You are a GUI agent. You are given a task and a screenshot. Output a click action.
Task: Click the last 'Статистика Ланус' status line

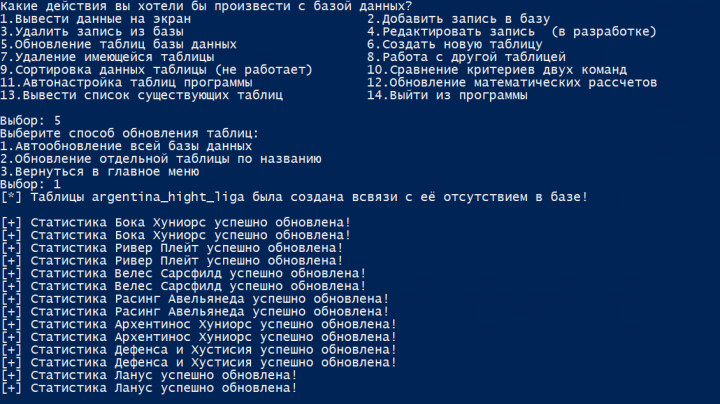click(149, 388)
